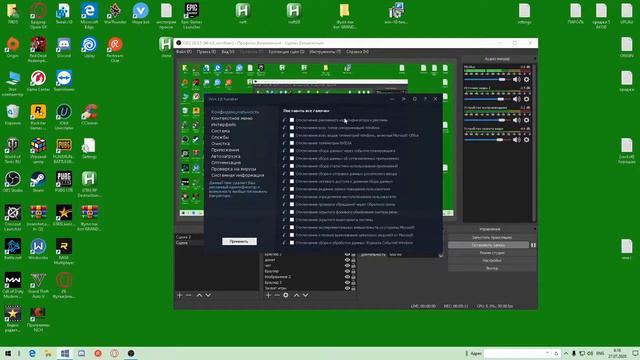Viewport: 640px width, 360px height.
Task: Open OBS Коллекция сцен menu
Action: [286, 52]
